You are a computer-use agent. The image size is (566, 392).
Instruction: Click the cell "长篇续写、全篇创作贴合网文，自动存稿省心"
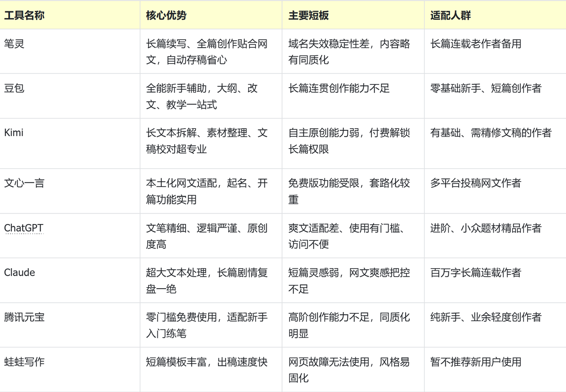click(x=211, y=52)
